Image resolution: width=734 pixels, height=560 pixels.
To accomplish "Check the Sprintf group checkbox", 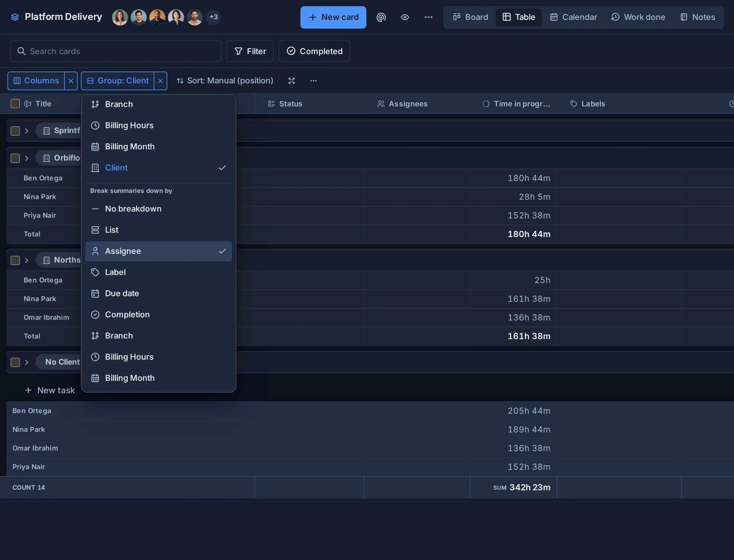I will (15, 131).
